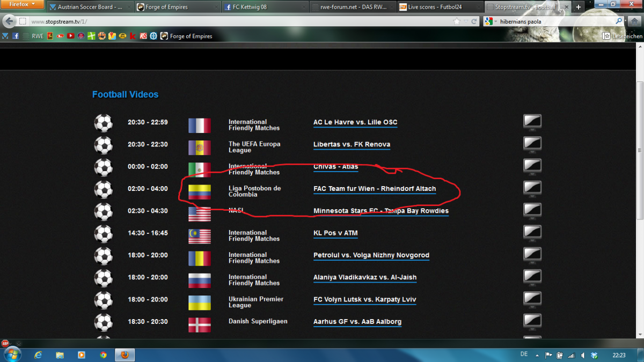
Task: Open the RWE bookmark
Action: 33,36
